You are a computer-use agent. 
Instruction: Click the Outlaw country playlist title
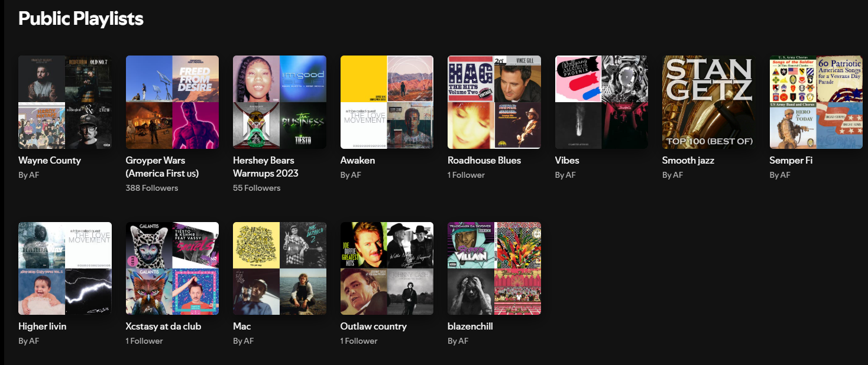tap(374, 327)
